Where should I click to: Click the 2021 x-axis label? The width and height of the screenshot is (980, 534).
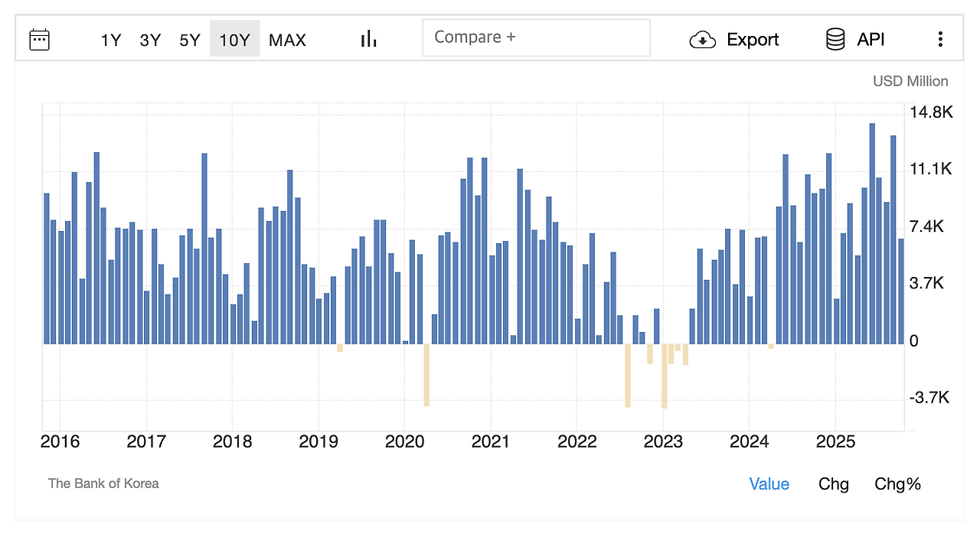point(490,441)
